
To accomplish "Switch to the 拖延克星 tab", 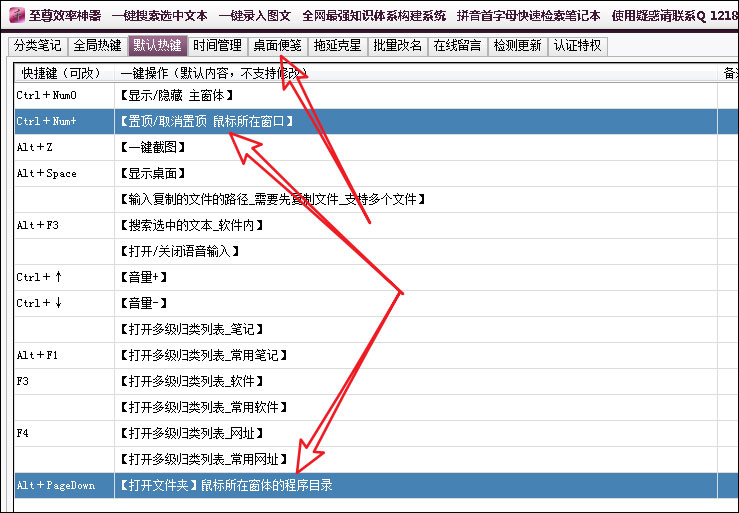I will [x=337, y=45].
